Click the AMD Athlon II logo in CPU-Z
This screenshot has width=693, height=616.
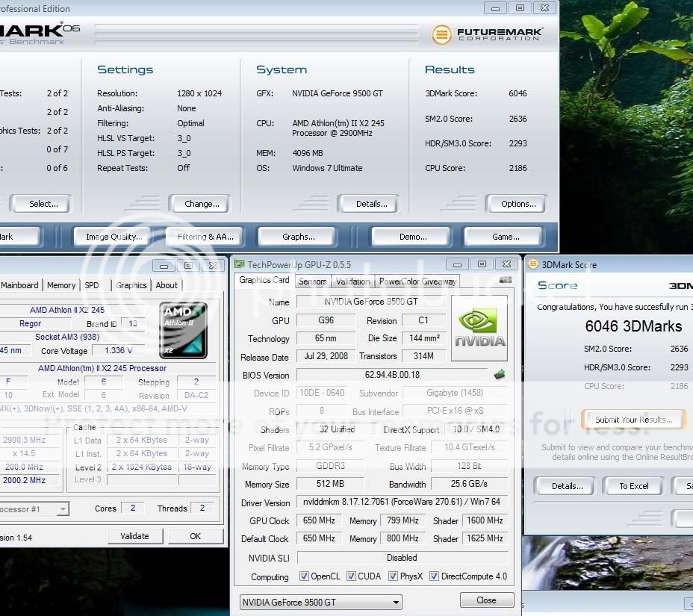pyautogui.click(x=183, y=329)
